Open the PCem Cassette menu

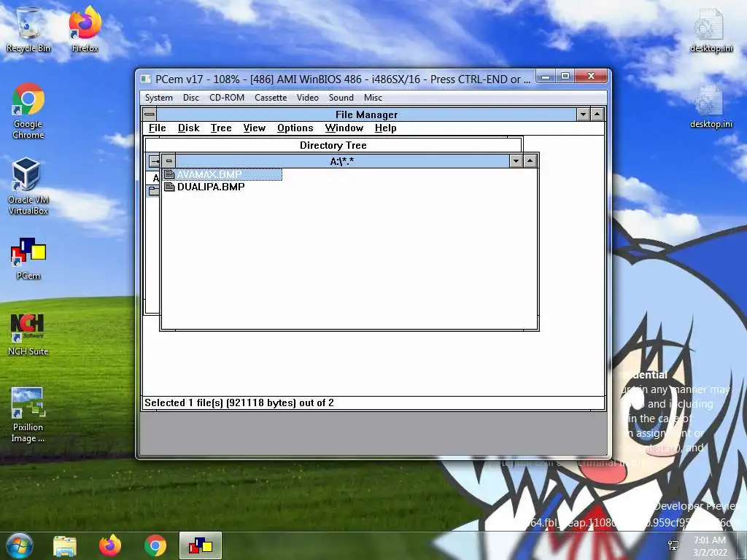pos(271,98)
